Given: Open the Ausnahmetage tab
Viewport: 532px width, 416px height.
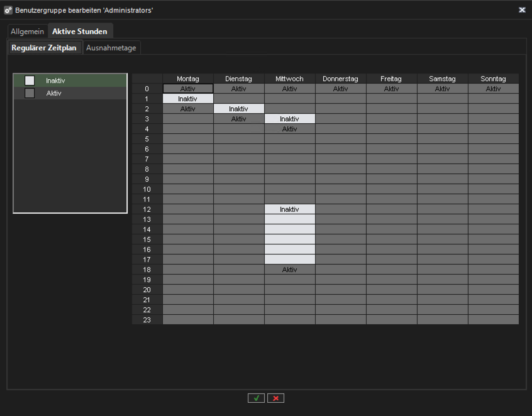Looking at the screenshot, I should click(111, 47).
